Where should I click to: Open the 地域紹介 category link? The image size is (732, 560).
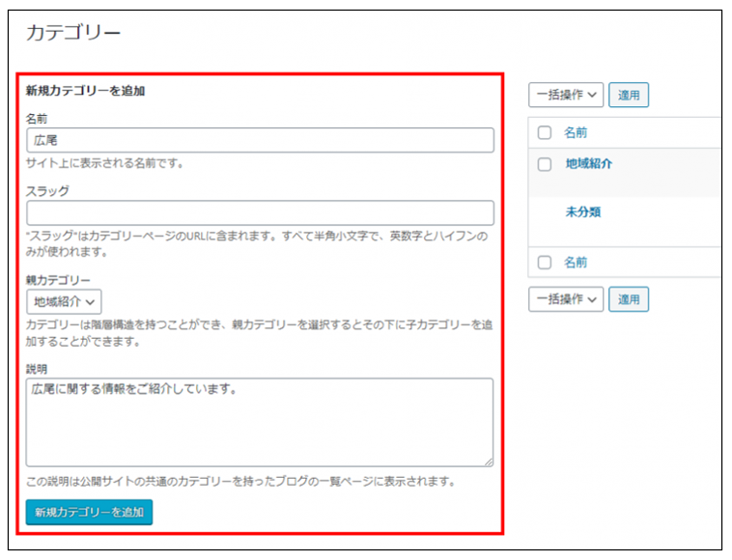point(588,164)
